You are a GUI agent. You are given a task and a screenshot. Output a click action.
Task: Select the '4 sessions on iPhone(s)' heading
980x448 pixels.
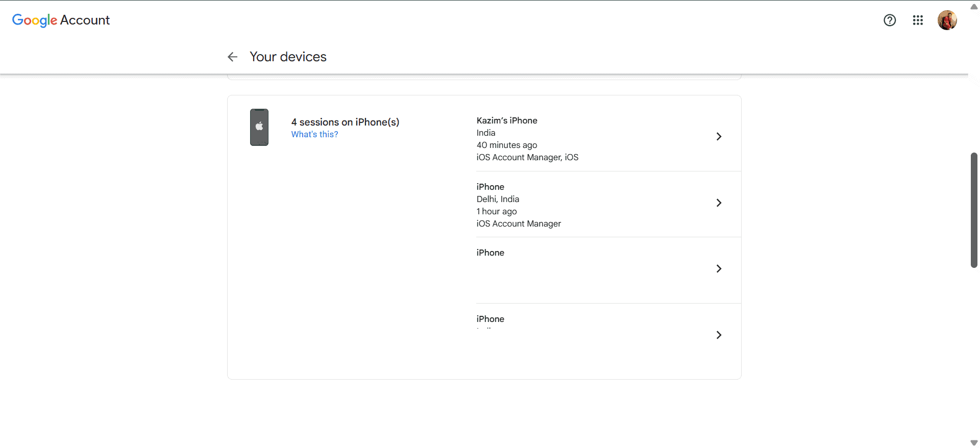tap(345, 122)
